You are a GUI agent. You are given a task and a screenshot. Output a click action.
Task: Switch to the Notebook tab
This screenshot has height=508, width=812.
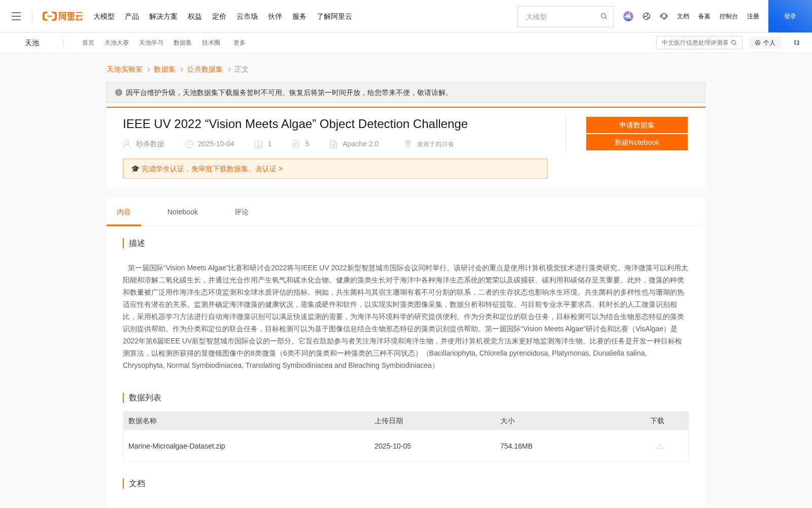point(183,212)
